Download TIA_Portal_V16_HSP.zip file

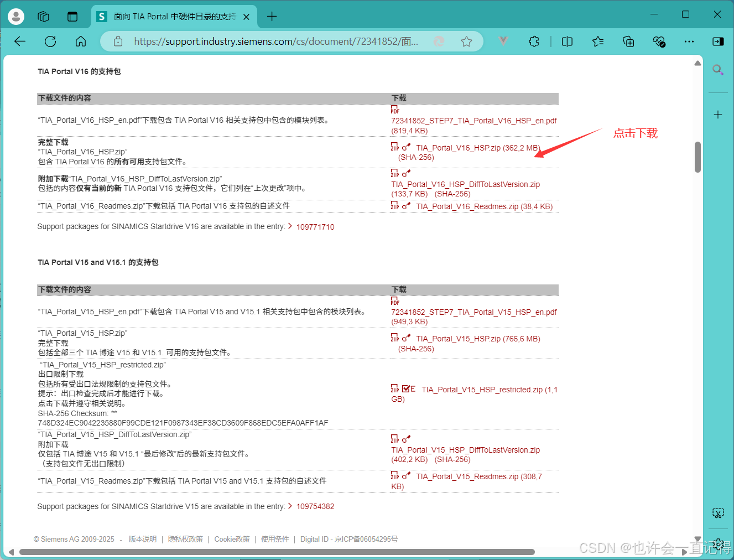(478, 148)
